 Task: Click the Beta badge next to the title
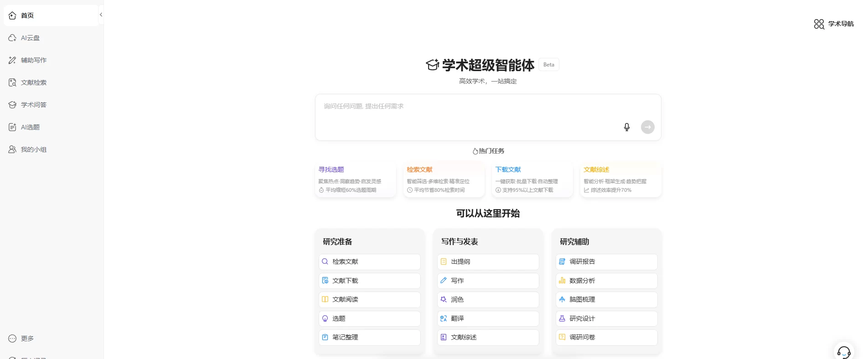pyautogui.click(x=549, y=65)
